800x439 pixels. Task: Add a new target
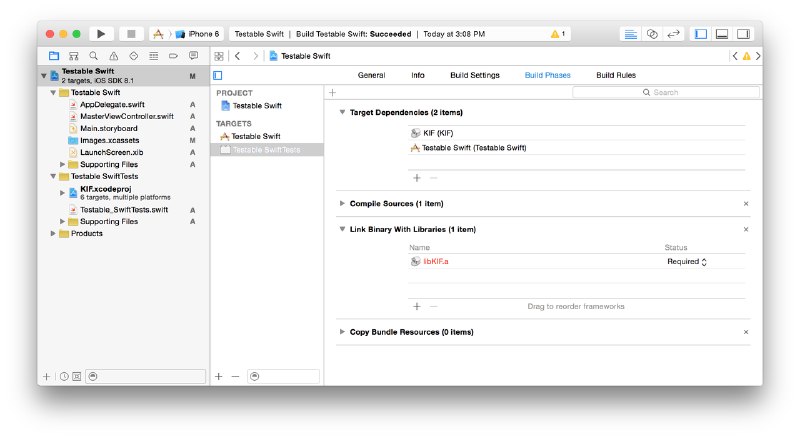219,377
